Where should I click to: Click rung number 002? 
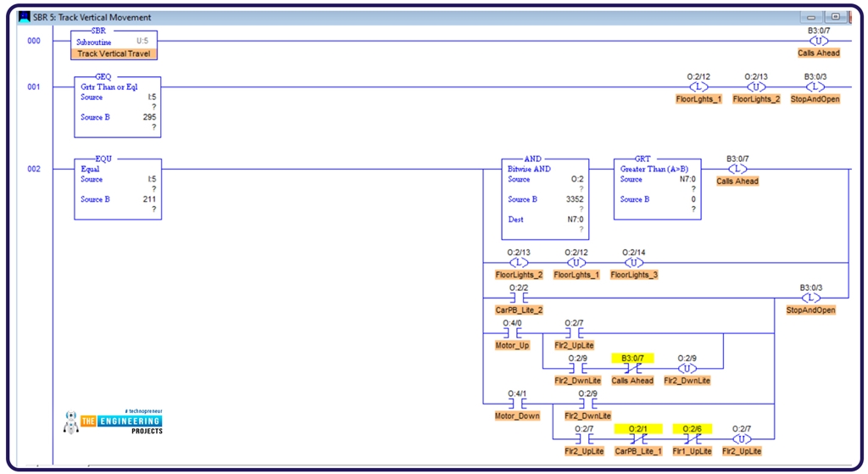[x=34, y=169]
